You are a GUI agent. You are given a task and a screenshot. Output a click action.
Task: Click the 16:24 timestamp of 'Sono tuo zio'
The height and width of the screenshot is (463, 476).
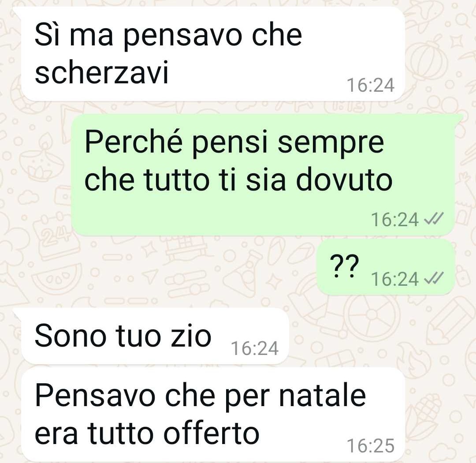255,348
